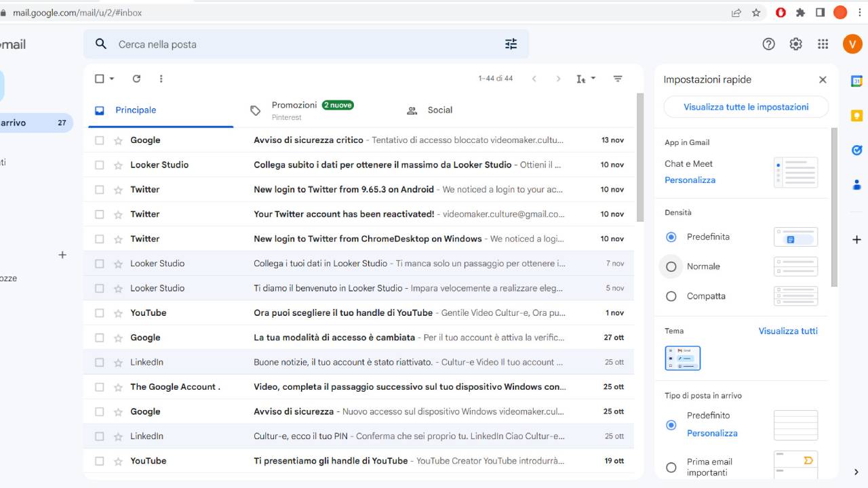
Task: Click Personalizza under Chat e Meet
Action: click(690, 180)
